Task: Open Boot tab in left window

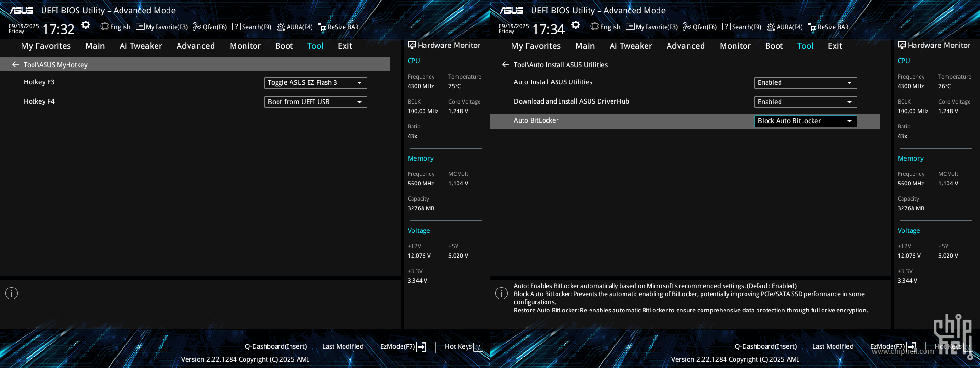Action: [284, 46]
